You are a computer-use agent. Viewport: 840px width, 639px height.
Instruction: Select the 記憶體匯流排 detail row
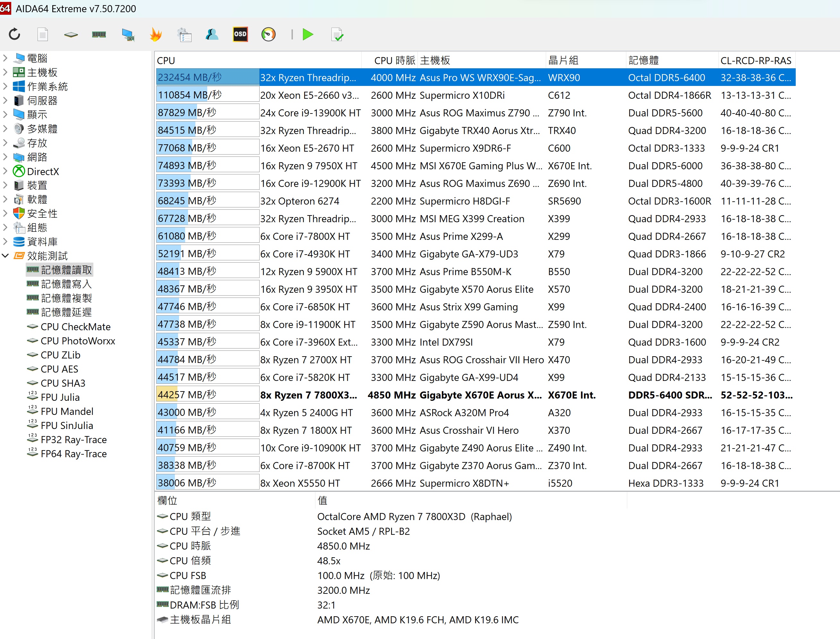[x=391, y=590]
